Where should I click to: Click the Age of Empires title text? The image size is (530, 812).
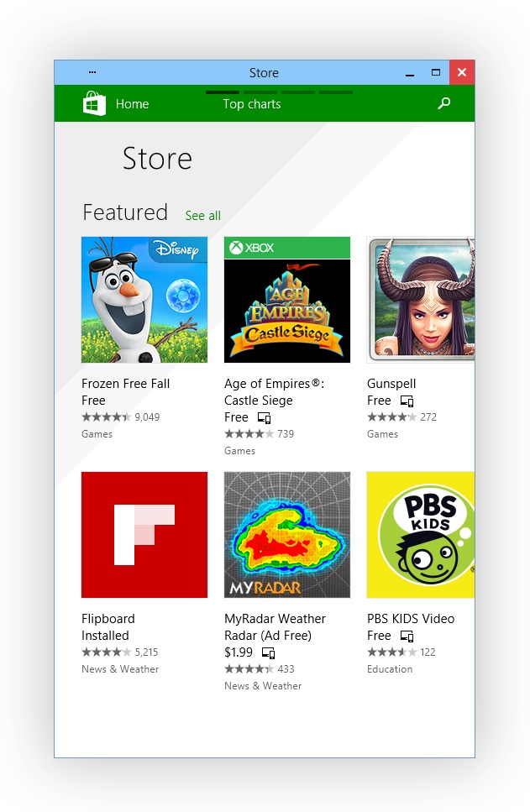(x=274, y=392)
